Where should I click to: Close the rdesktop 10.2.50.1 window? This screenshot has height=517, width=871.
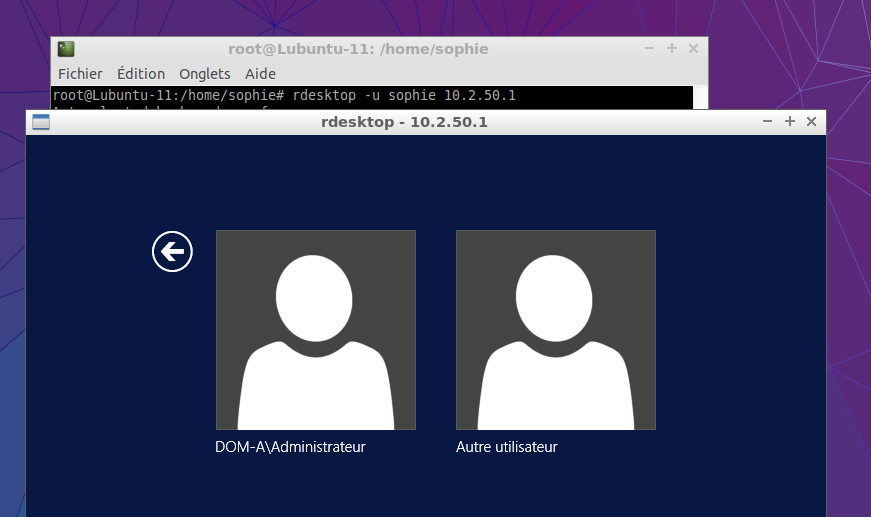[x=812, y=121]
